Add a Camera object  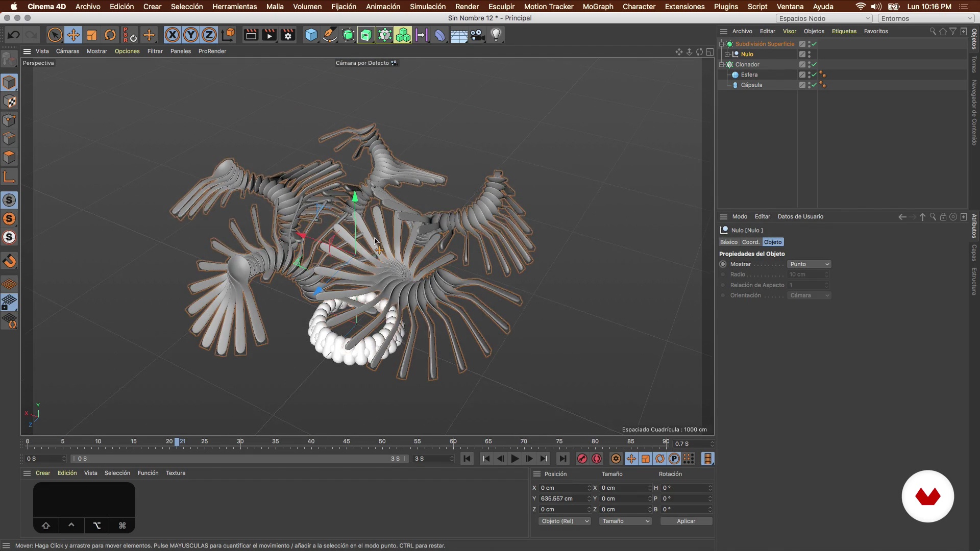(x=478, y=35)
